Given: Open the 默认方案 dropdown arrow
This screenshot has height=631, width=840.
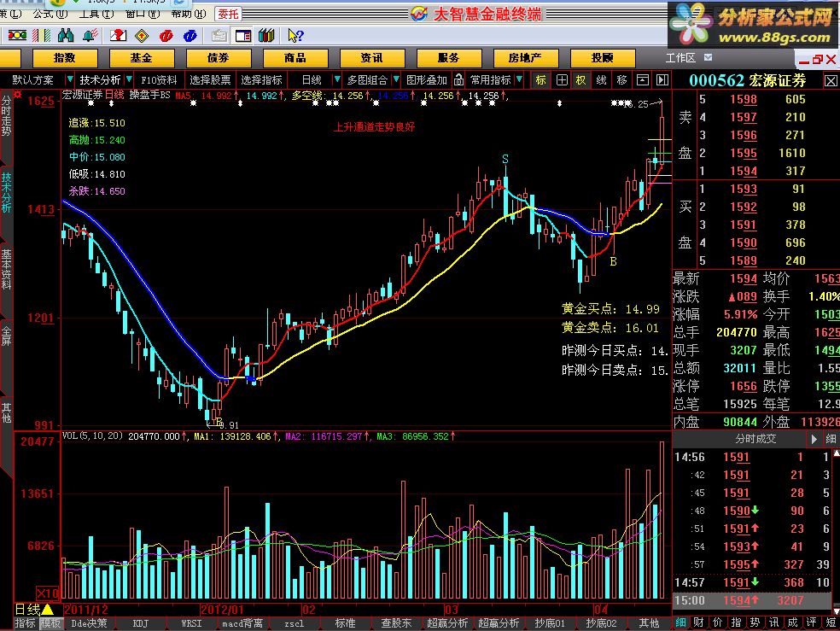Looking at the screenshot, I should pos(69,79).
